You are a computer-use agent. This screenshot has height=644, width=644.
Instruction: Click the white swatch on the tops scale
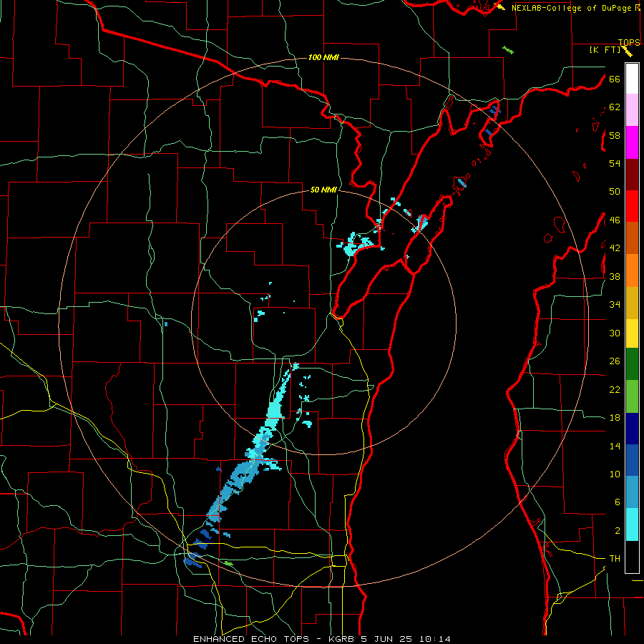point(632,79)
